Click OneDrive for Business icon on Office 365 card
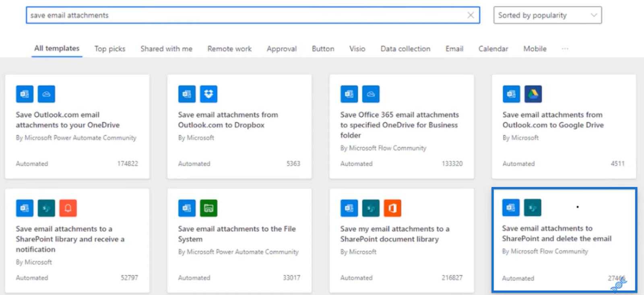This screenshot has width=644, height=295. [371, 94]
